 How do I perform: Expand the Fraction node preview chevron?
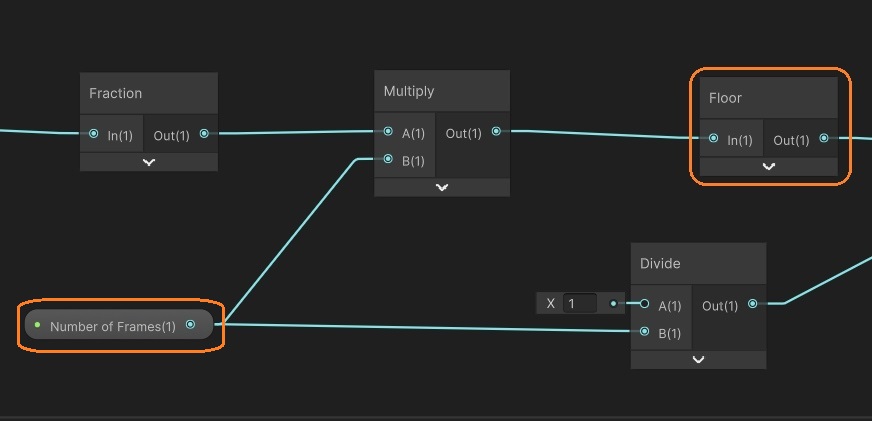[149, 162]
